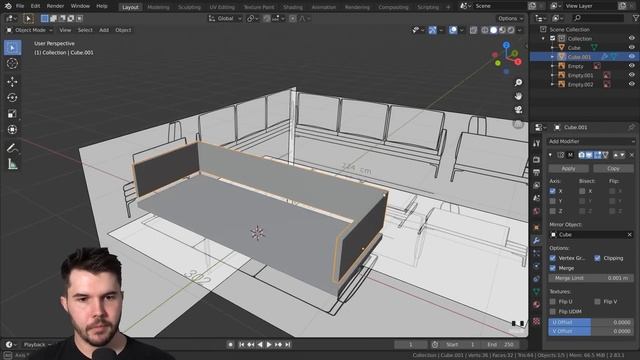This screenshot has height=360, width=640.
Task: Open the Object Data mesh tab
Action: coord(537,292)
